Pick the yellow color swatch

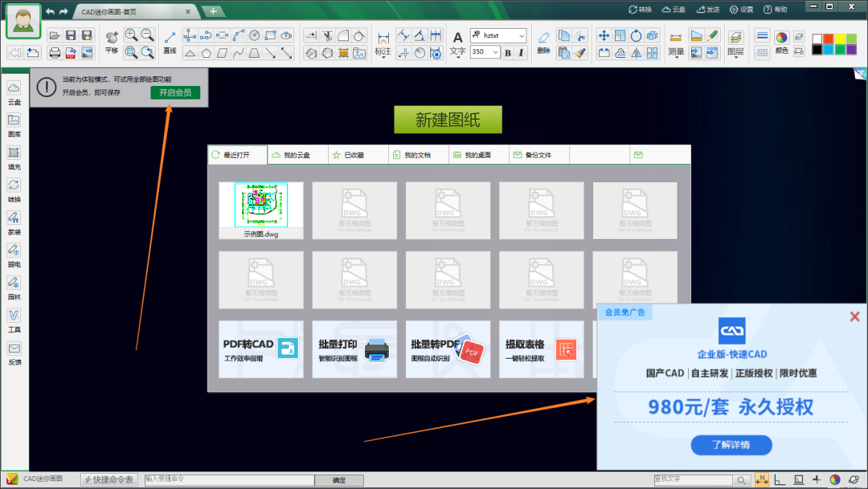coord(840,39)
